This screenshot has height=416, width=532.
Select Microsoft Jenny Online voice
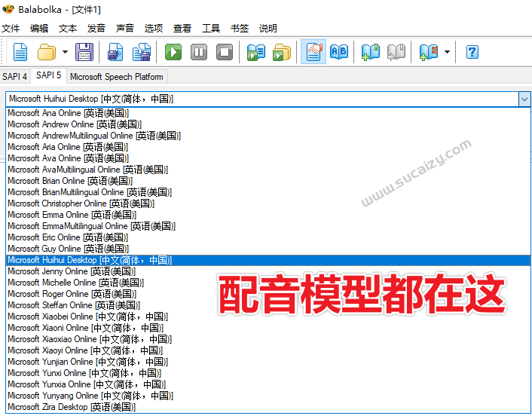(268, 271)
